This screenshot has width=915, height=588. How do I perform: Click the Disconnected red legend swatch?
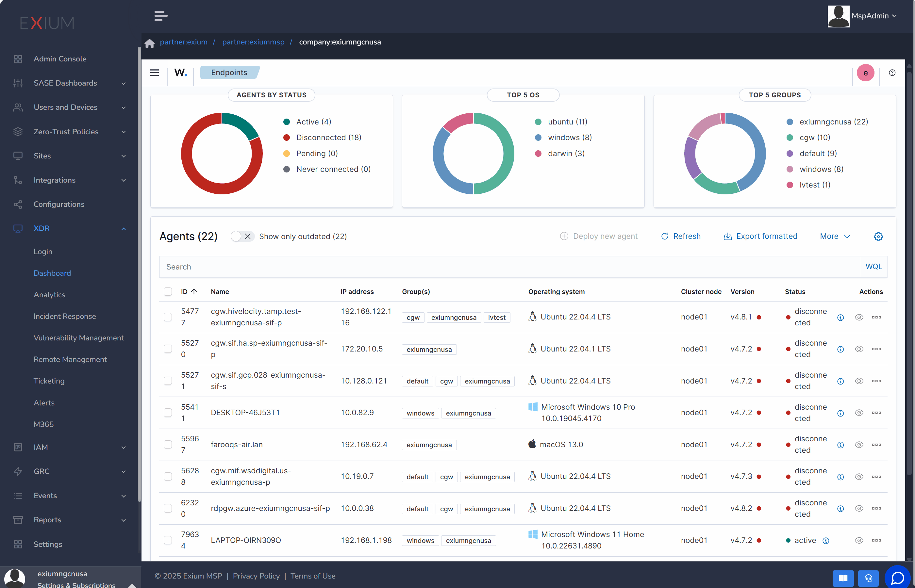[x=286, y=138]
